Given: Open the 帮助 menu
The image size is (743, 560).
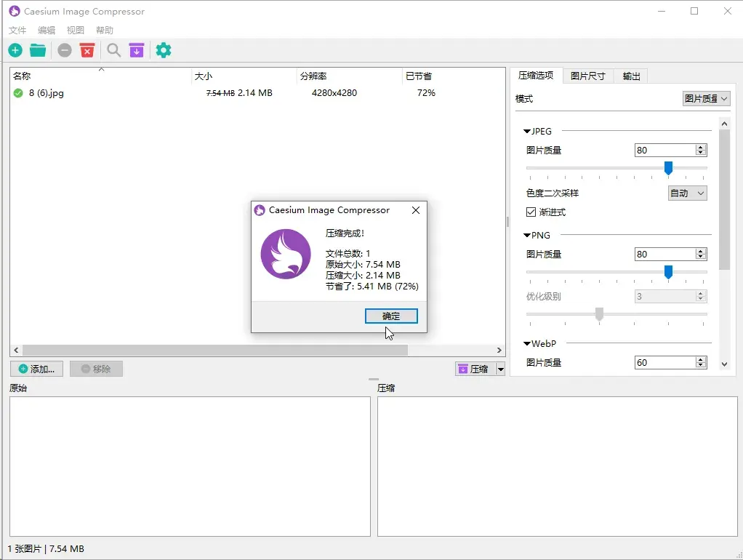Looking at the screenshot, I should coord(103,30).
